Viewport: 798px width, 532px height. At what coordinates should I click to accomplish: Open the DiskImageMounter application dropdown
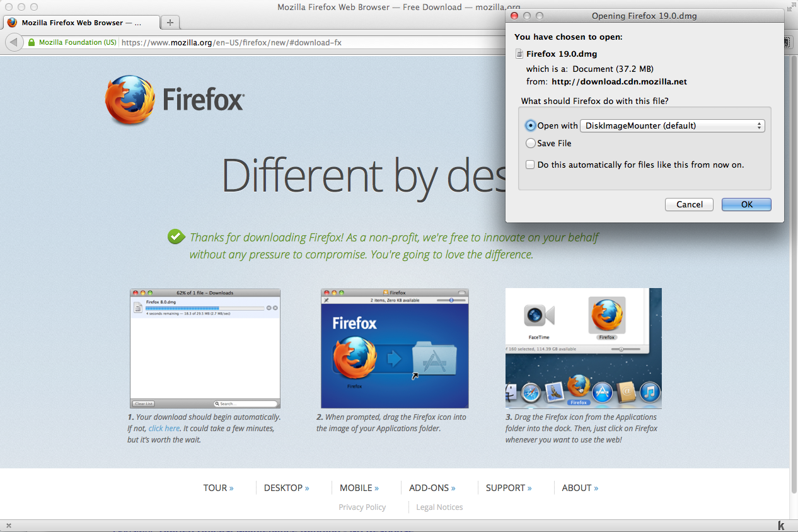pos(672,125)
